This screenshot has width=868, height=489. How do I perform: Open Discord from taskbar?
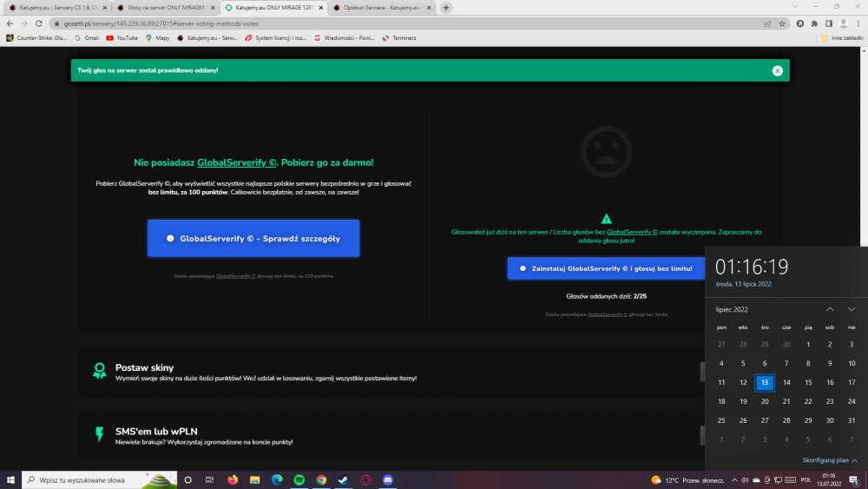pyautogui.click(x=387, y=480)
